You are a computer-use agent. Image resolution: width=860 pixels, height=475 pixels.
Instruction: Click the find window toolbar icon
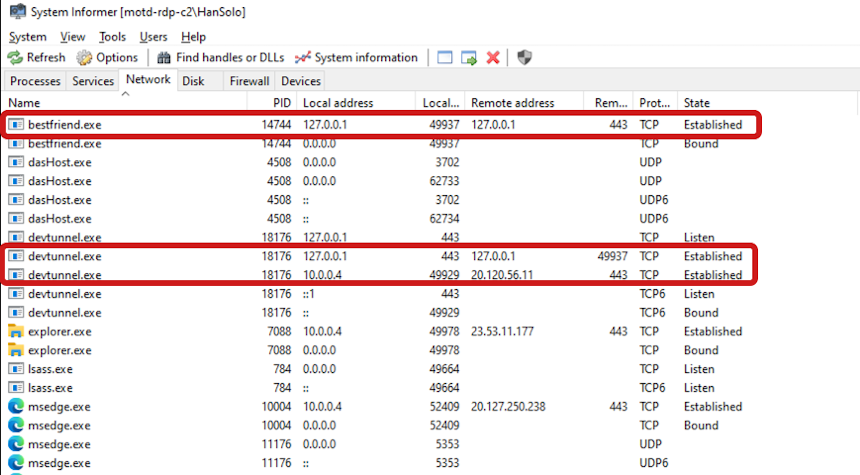point(445,58)
